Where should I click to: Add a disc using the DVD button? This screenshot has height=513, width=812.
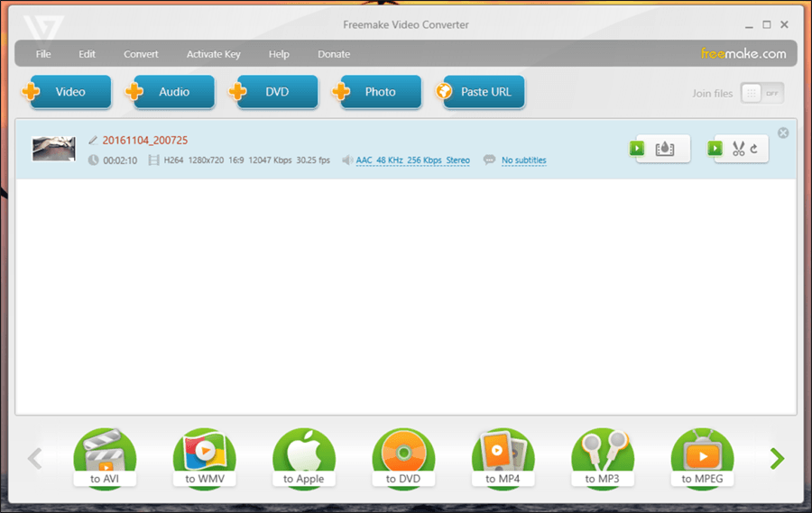pyautogui.click(x=277, y=92)
